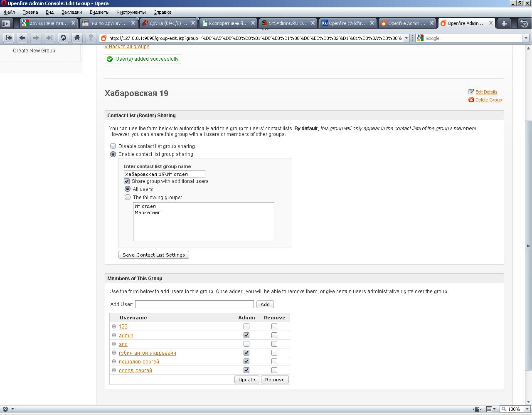Tick Remove checkbox for губин антон андреевич

(x=274, y=353)
